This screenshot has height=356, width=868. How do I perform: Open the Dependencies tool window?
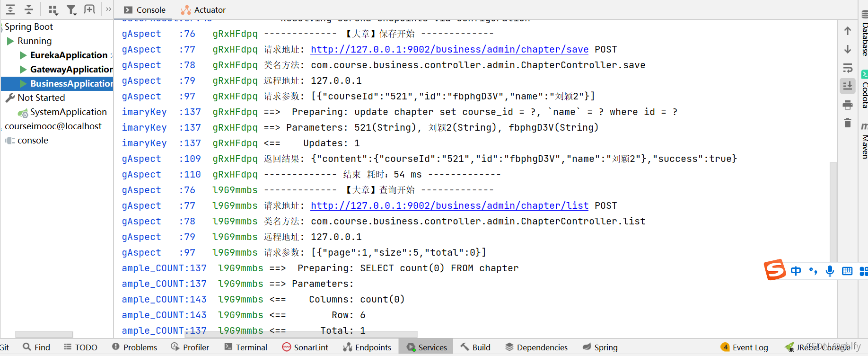(536, 347)
